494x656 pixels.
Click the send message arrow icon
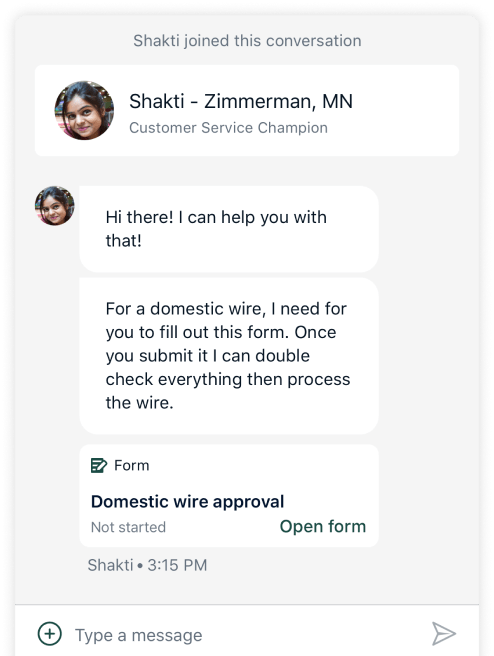444,633
